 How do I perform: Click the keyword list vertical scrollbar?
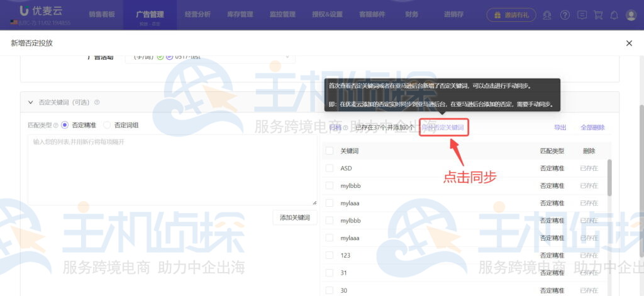[x=609, y=177]
